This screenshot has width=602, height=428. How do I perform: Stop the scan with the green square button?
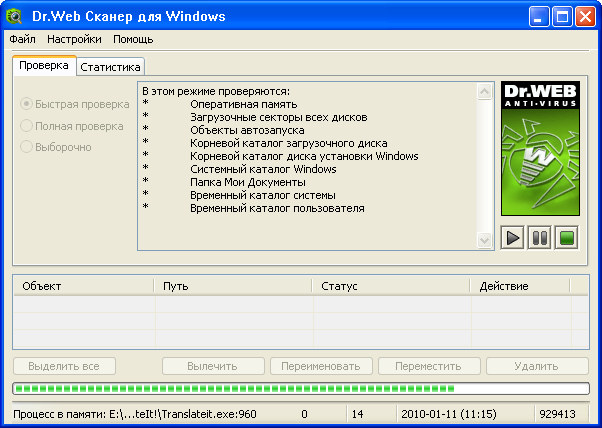(566, 238)
